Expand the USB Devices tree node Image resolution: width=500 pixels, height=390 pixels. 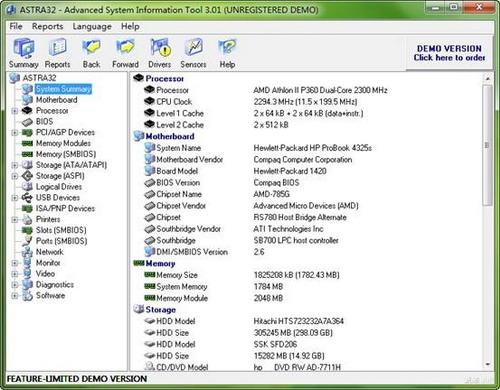point(15,198)
